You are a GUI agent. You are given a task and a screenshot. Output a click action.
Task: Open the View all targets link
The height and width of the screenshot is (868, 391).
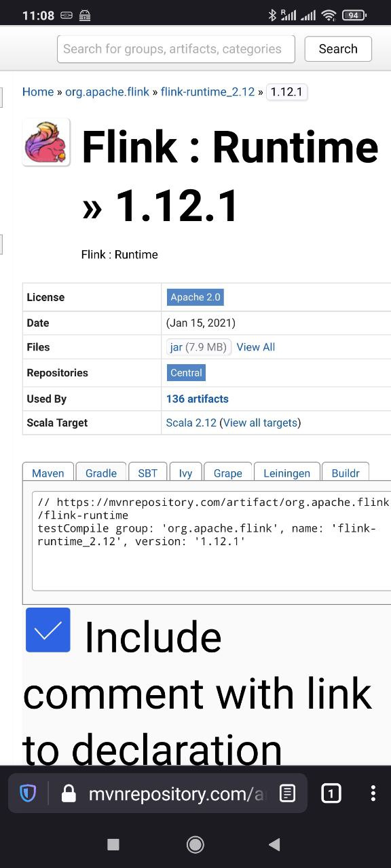[x=260, y=422]
